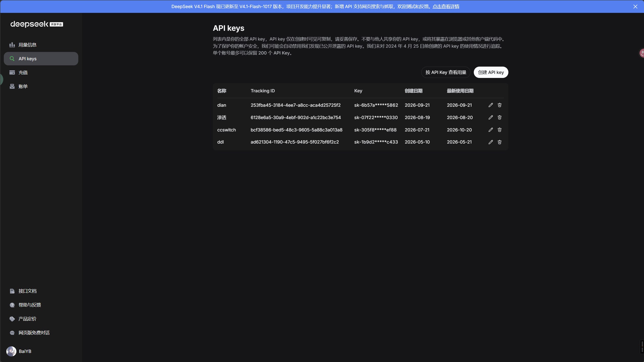Open the 用量信息 sidebar page

[41, 45]
